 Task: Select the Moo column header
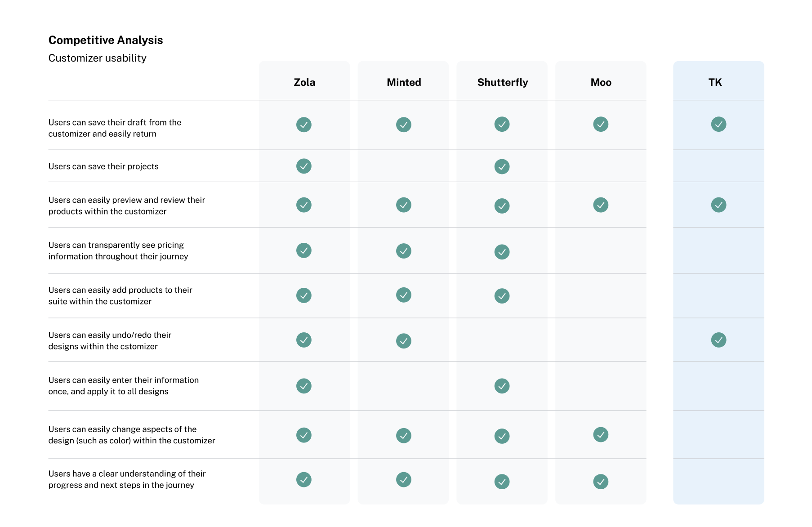pyautogui.click(x=601, y=82)
